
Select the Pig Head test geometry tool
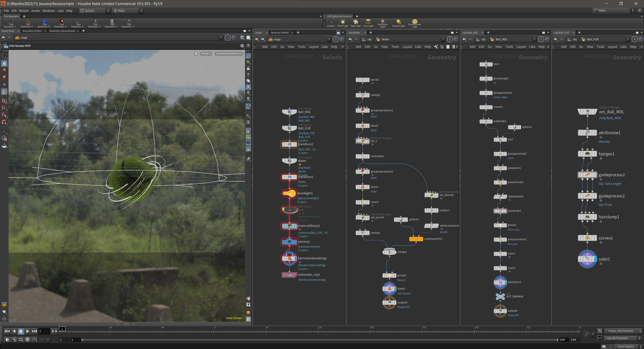pyautogui.click(x=28, y=23)
